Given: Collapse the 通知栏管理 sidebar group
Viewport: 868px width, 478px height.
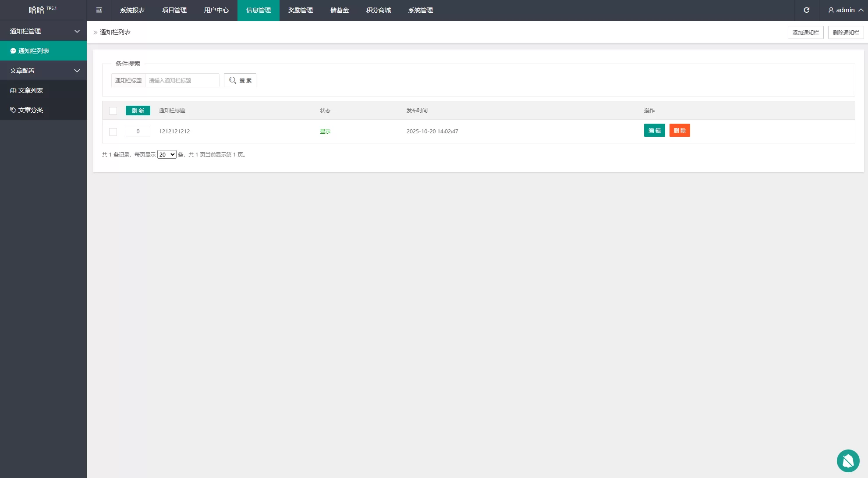Looking at the screenshot, I should coord(77,31).
